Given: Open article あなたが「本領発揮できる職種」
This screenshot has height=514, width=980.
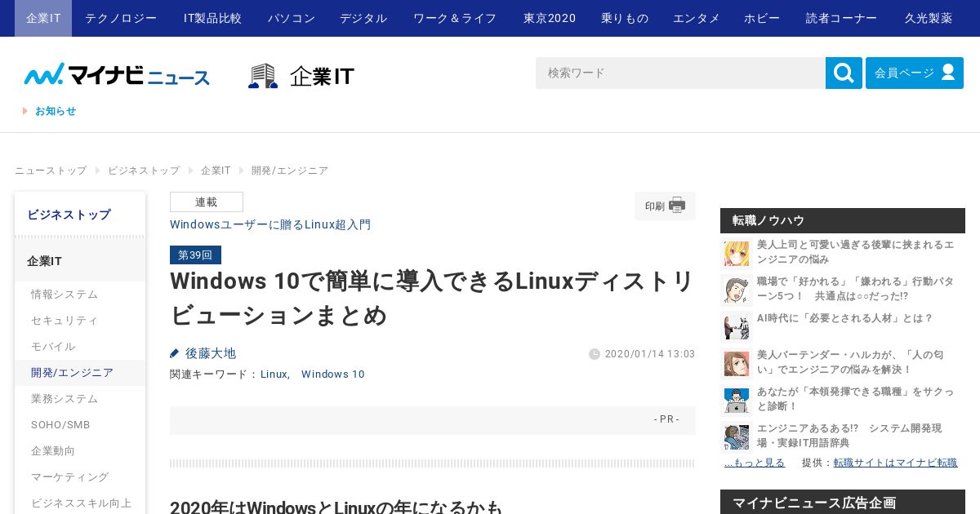Looking at the screenshot, I should 855,399.
